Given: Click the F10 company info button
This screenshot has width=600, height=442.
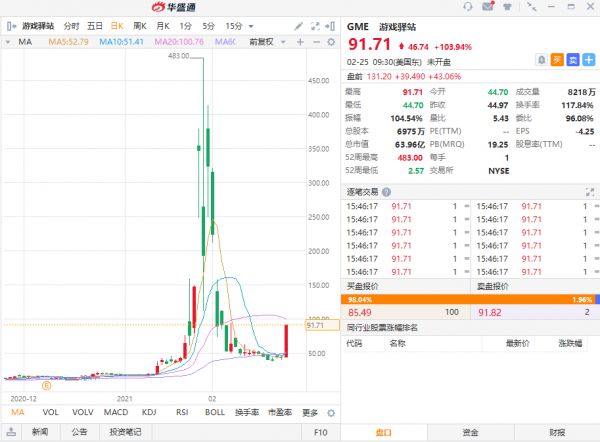Looking at the screenshot, I should point(320,432).
